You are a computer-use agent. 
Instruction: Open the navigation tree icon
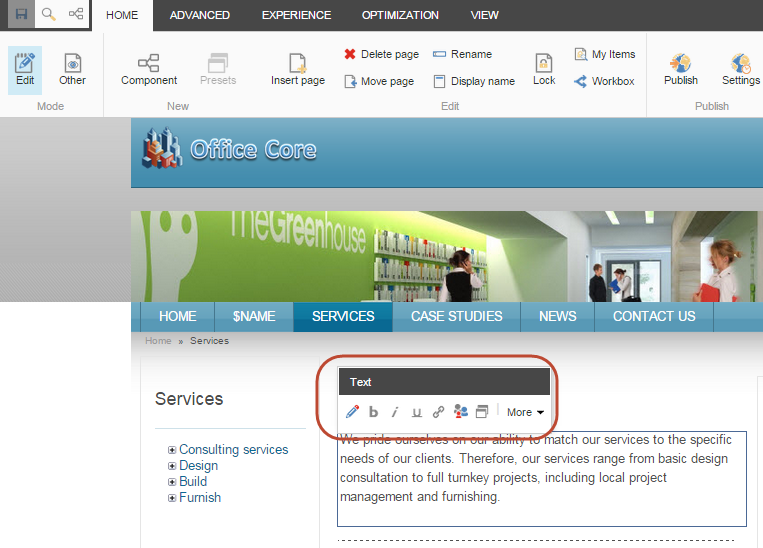(76, 14)
